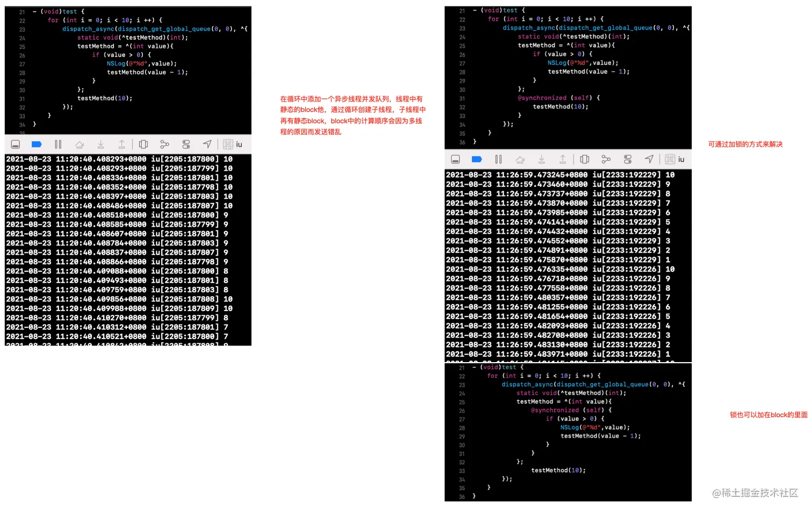The image size is (812, 512).
Task: Select the iu process above the 11:26:59 log
Action: pyautogui.click(x=675, y=160)
